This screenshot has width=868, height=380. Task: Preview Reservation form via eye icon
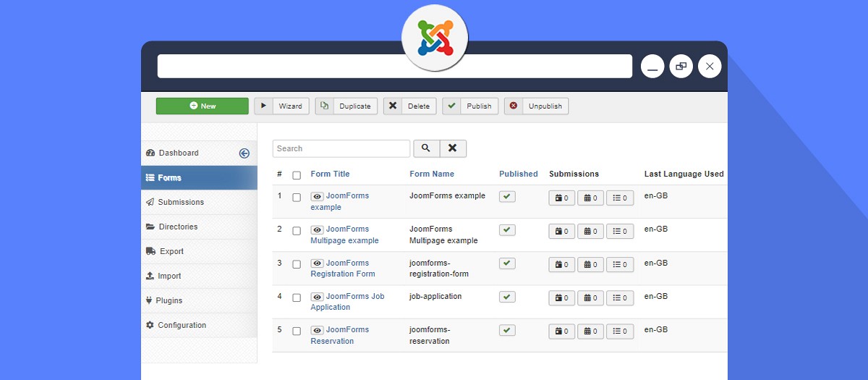click(x=317, y=330)
